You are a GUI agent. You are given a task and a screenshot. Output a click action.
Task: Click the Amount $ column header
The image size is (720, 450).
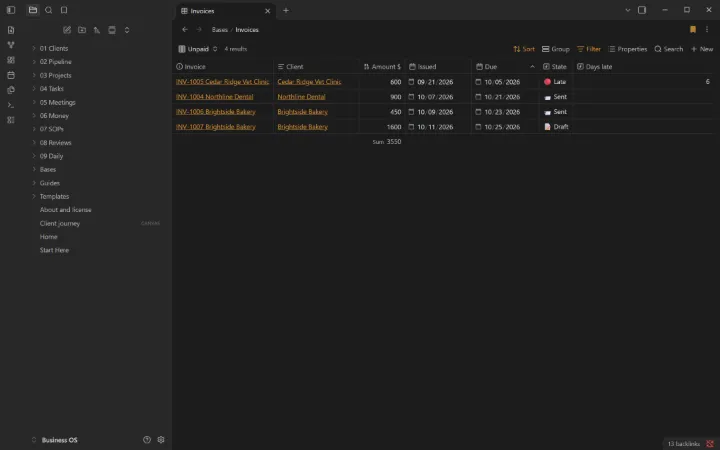pos(382,67)
